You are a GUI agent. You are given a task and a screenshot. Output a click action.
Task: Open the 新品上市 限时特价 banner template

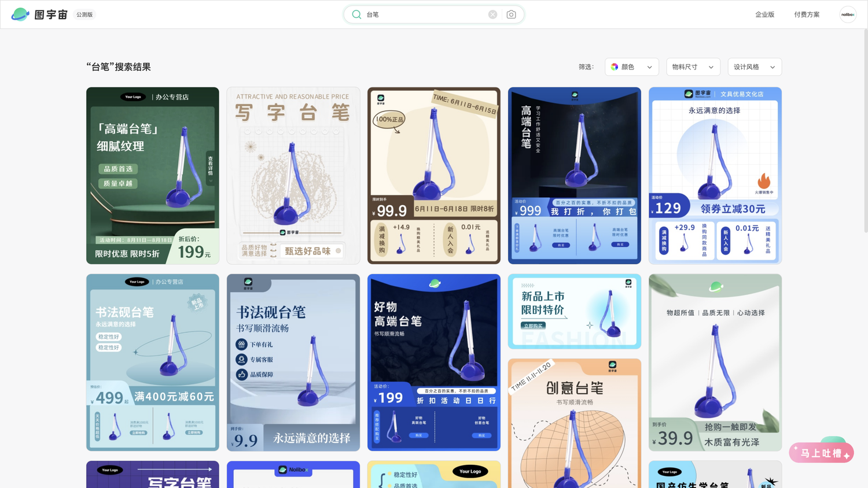coord(575,312)
